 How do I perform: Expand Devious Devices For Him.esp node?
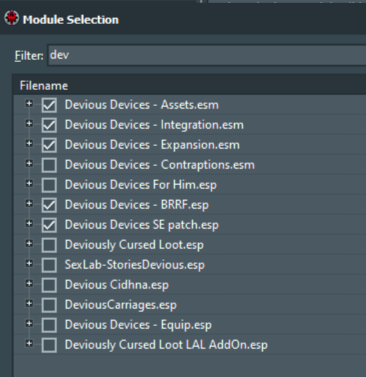[29, 184]
